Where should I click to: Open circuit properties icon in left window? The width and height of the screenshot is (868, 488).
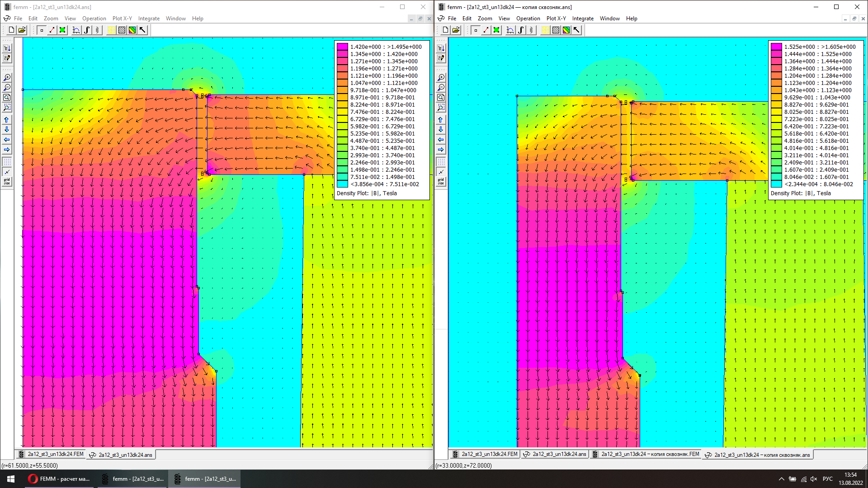tap(97, 30)
